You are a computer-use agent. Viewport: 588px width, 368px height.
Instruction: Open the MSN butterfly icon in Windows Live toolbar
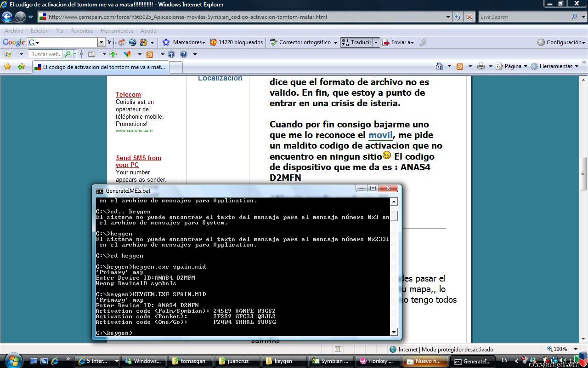coord(127,54)
